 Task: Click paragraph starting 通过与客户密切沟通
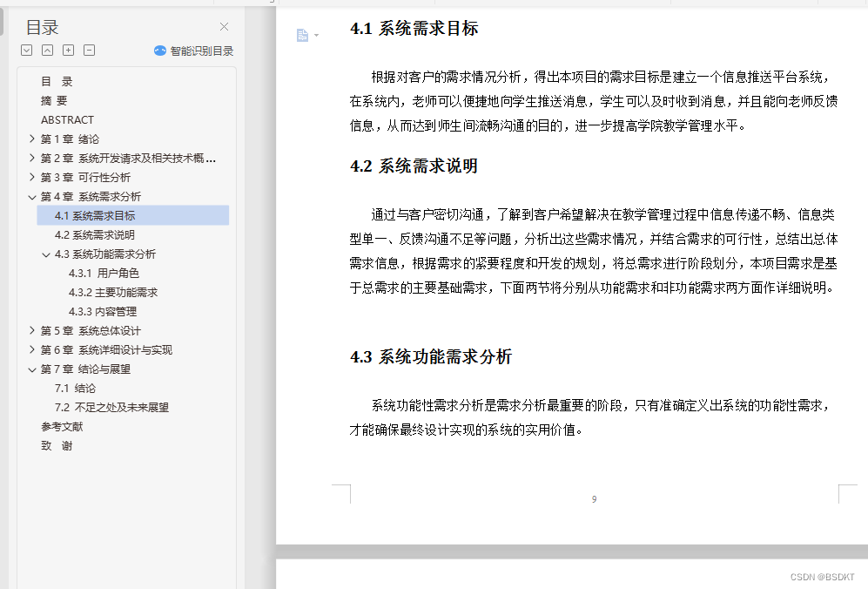(594, 251)
